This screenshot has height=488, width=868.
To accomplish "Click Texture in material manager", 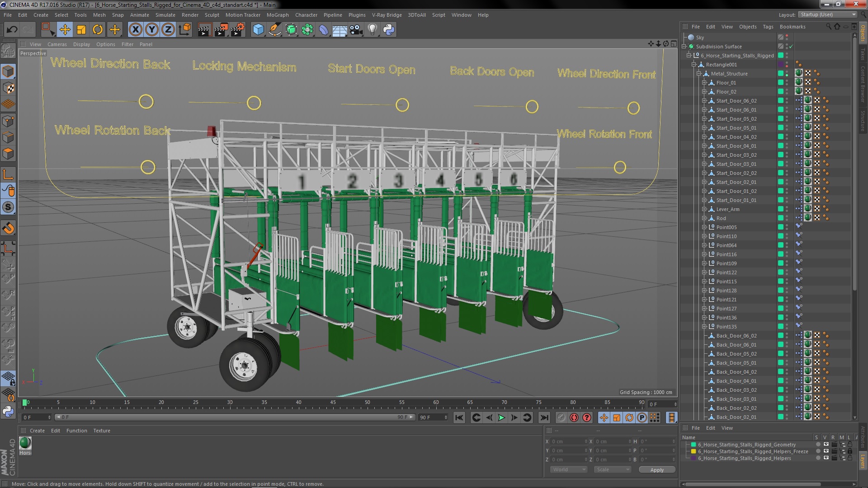I will pyautogui.click(x=102, y=431).
